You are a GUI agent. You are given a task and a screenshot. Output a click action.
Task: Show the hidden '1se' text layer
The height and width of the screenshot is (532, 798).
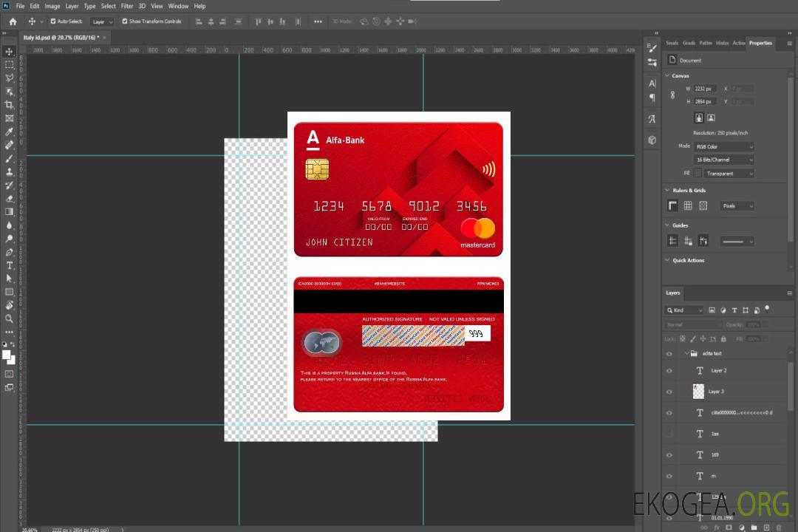(669, 434)
